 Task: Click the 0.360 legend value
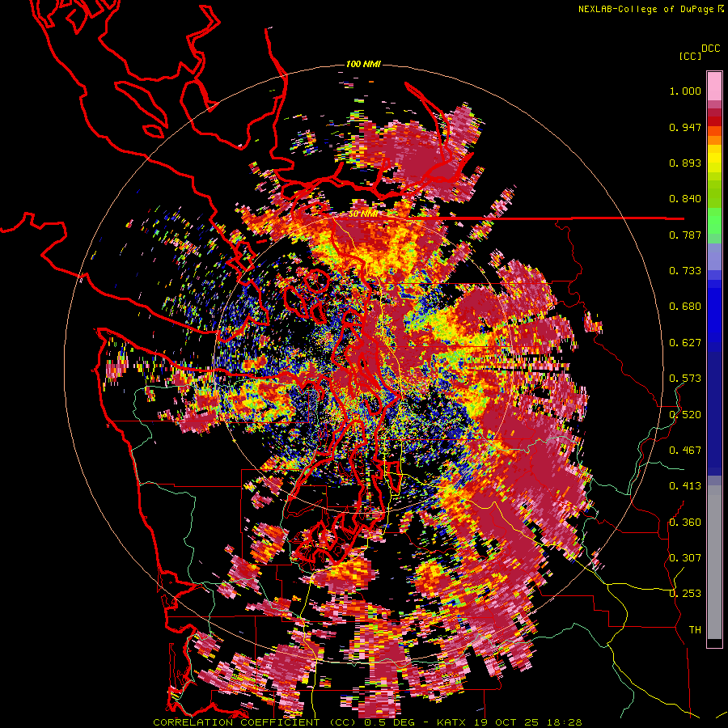point(685,523)
